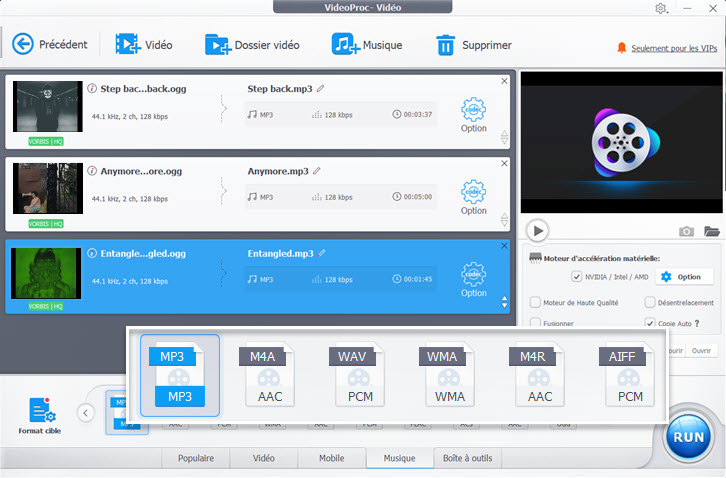Rename Step back.mp3 with pencil icon

click(320, 88)
